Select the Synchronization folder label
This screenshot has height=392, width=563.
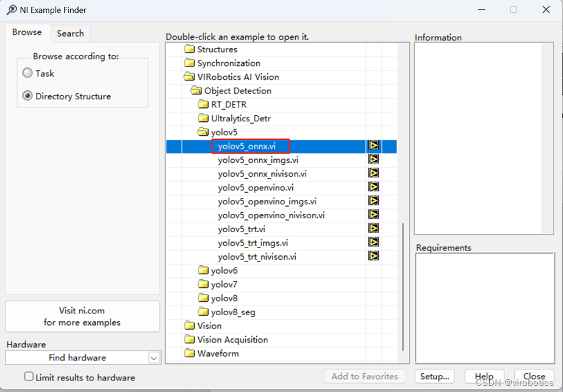click(x=229, y=63)
